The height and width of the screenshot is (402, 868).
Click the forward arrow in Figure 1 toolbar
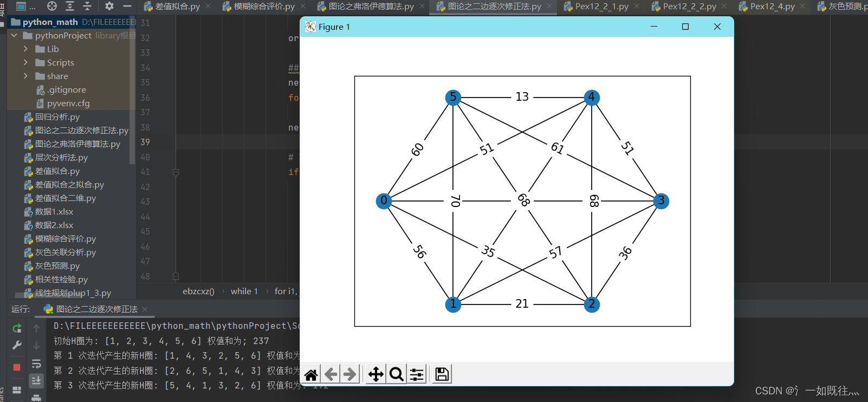click(x=350, y=374)
